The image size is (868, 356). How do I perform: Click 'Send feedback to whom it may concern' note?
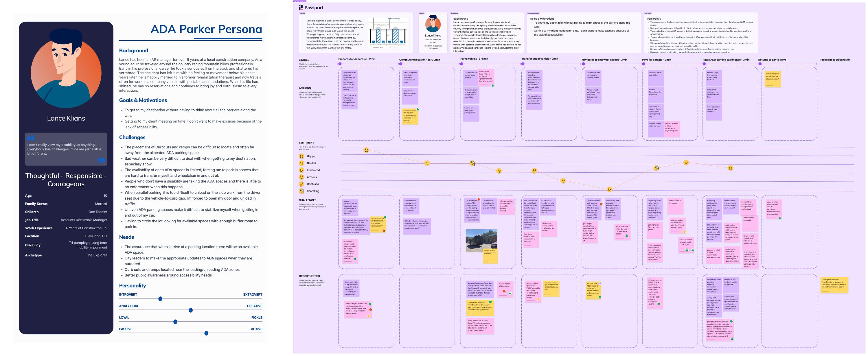[714, 112]
